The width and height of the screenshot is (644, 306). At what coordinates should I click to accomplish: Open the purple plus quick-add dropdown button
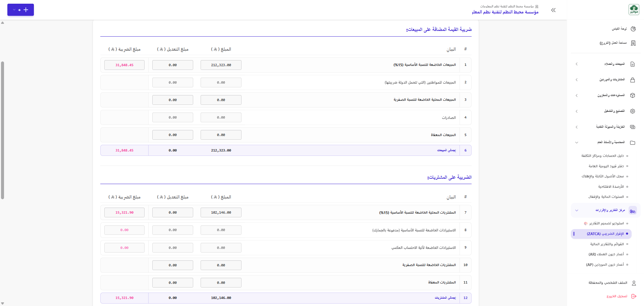coord(20,10)
